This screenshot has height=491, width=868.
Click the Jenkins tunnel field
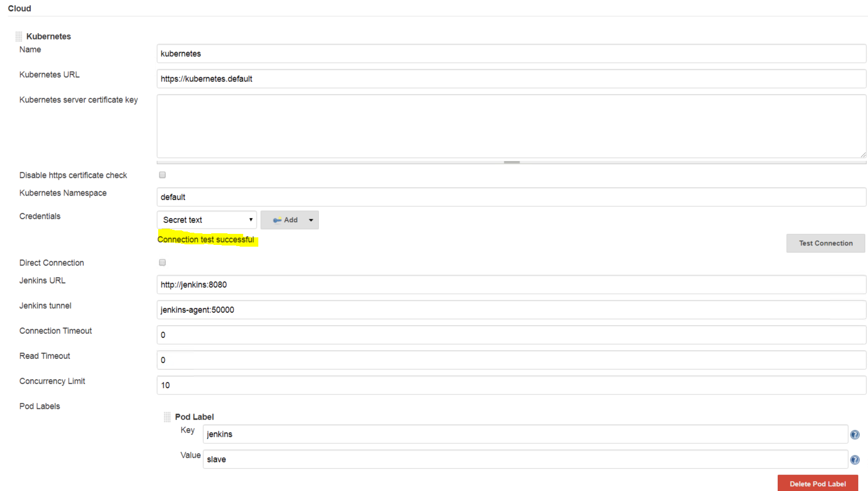407,309
